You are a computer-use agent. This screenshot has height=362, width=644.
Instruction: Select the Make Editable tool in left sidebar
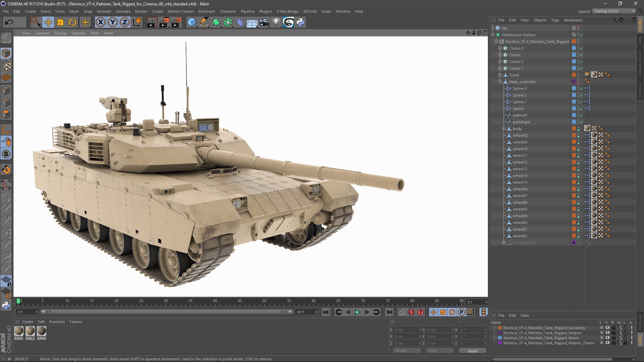(6, 39)
